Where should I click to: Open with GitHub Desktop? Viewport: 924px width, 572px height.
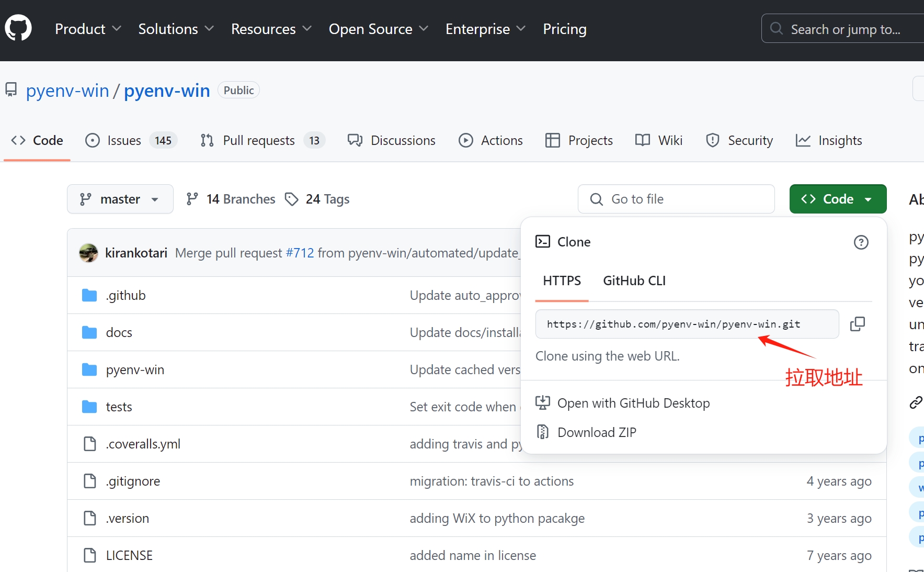pos(633,403)
